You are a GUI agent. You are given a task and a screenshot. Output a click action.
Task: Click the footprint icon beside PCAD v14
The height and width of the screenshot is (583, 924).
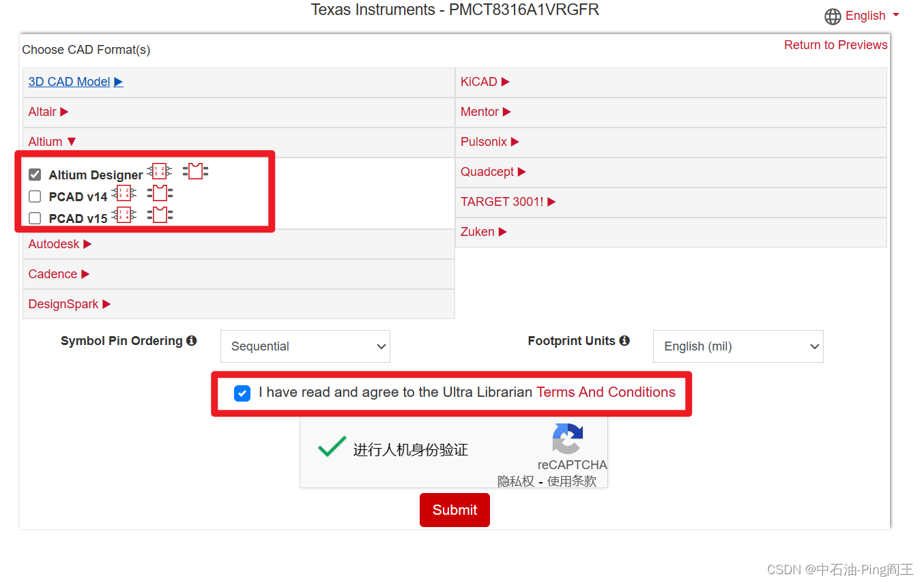pos(160,193)
